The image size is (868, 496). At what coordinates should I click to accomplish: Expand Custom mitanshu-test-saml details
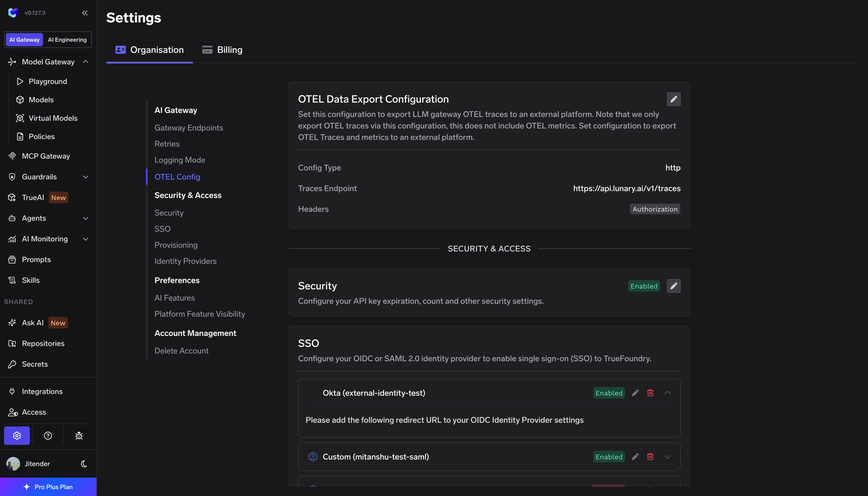click(x=667, y=457)
